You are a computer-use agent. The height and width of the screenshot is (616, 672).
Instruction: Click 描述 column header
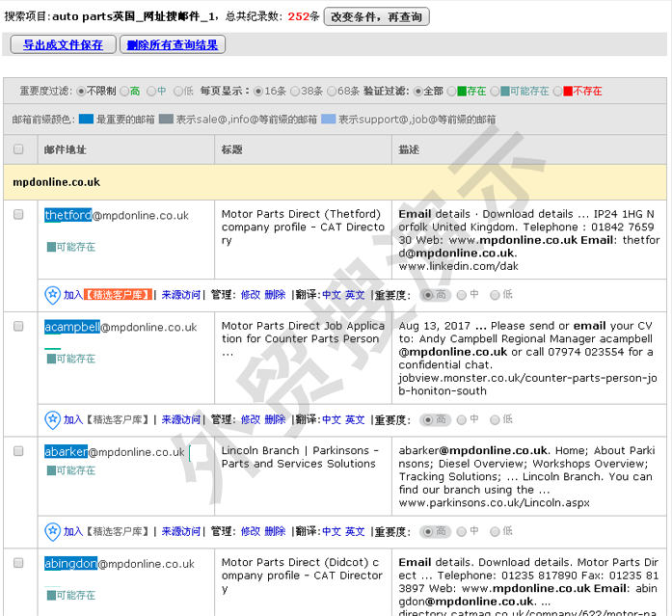coord(409,149)
